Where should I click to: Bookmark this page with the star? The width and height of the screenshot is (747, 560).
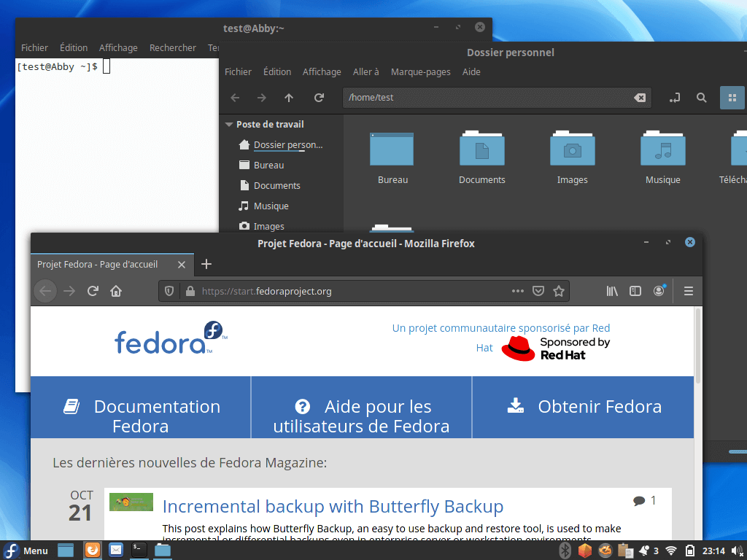coord(558,291)
